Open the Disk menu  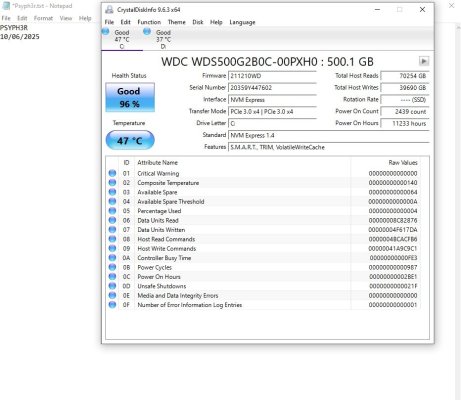point(198,22)
